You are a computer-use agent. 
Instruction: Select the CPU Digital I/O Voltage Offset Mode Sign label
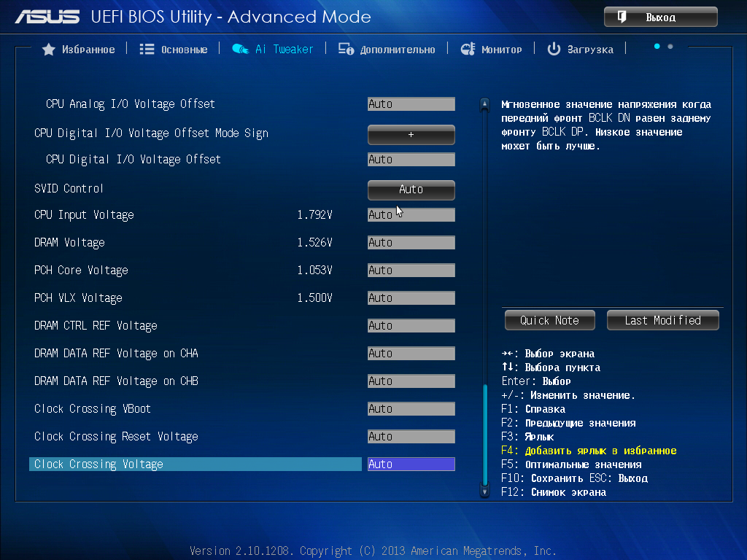coord(151,133)
